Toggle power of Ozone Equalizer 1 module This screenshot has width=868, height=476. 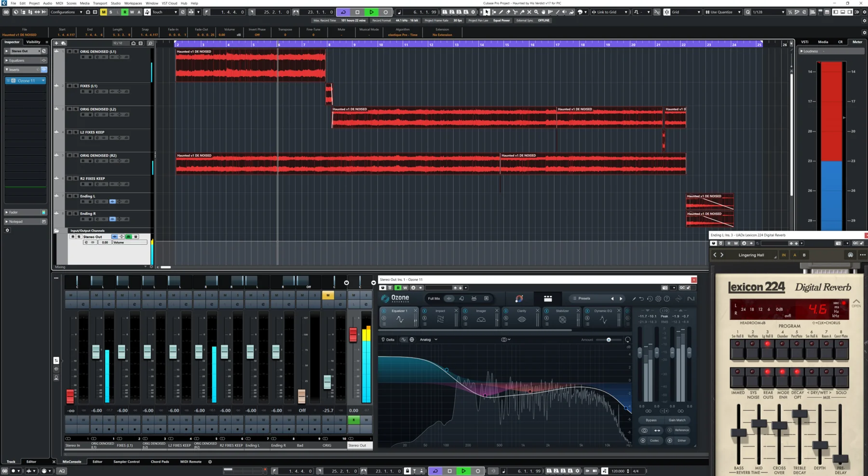click(384, 311)
